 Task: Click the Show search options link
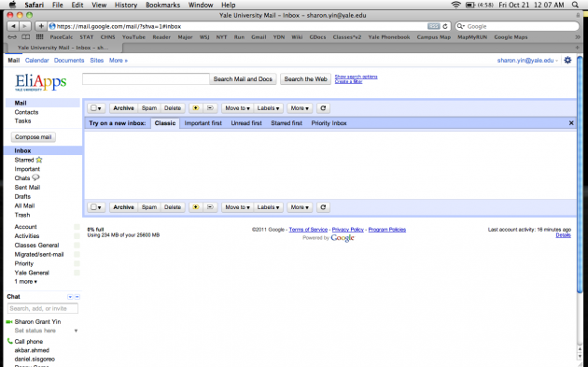[x=356, y=77]
